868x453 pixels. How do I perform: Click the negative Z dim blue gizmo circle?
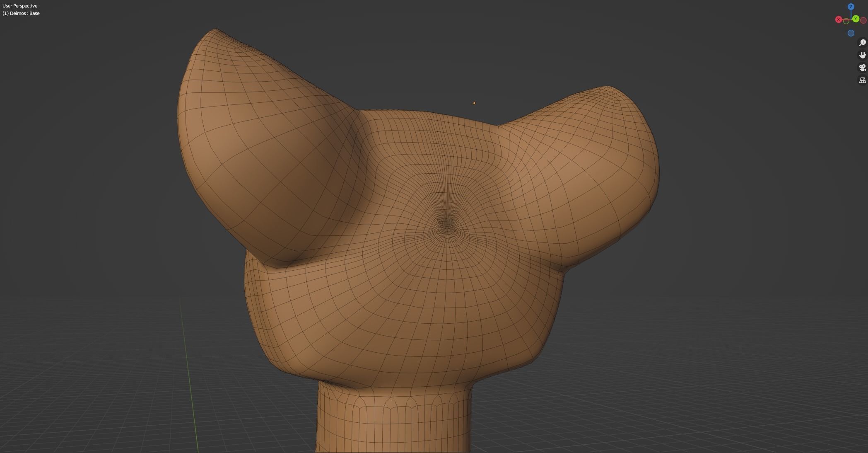pyautogui.click(x=851, y=33)
